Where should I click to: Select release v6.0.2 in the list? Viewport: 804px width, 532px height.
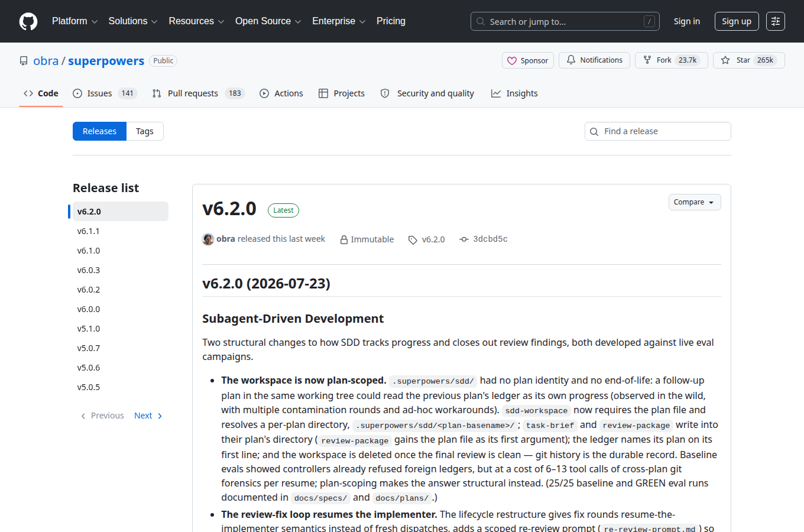point(121,290)
